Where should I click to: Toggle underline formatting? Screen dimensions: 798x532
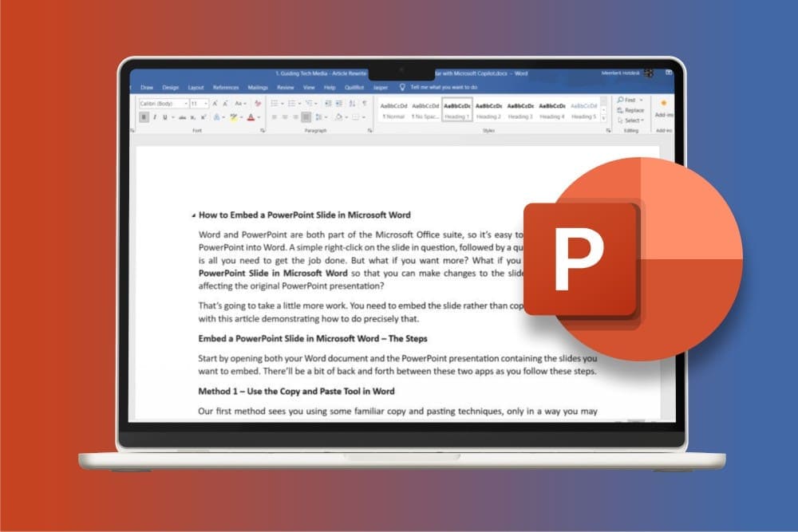[164, 117]
